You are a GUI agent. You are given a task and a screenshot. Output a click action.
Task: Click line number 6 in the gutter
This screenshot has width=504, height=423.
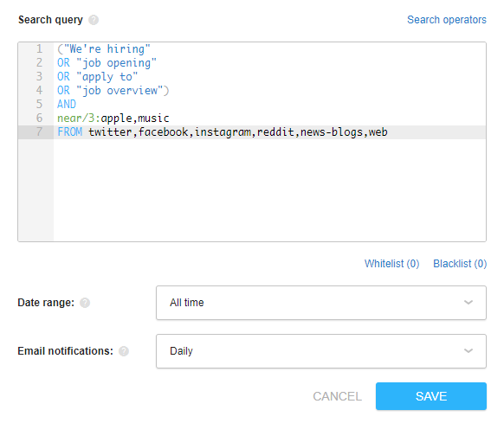[x=39, y=118]
